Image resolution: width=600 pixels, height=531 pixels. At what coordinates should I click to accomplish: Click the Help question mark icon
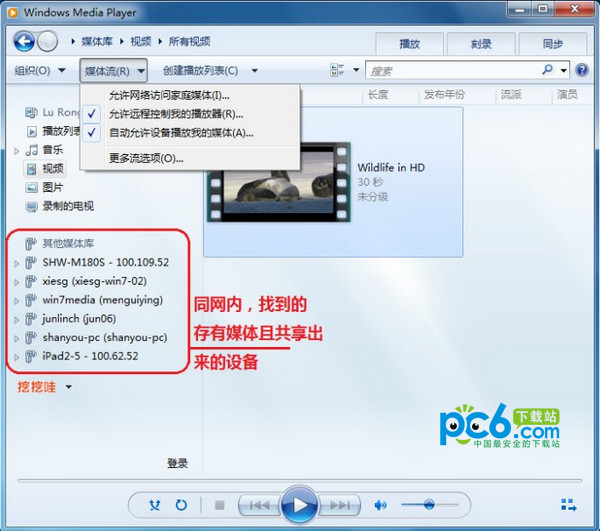[x=582, y=70]
